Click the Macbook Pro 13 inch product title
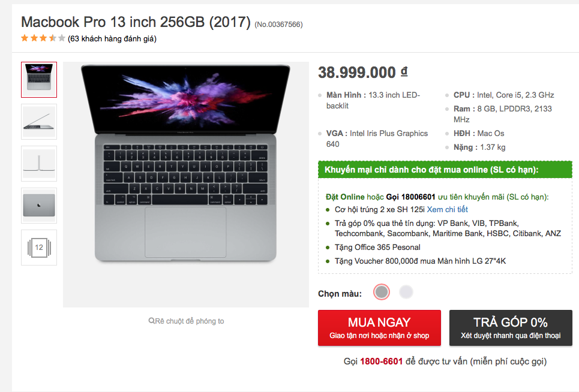Screen dimensions: 579x392 pyautogui.click(x=136, y=22)
